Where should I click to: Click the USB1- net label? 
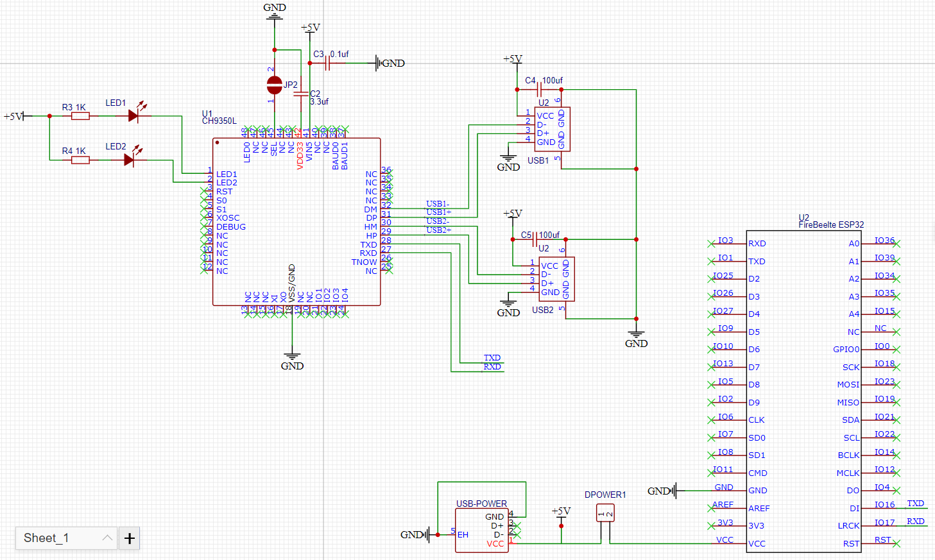tap(438, 204)
